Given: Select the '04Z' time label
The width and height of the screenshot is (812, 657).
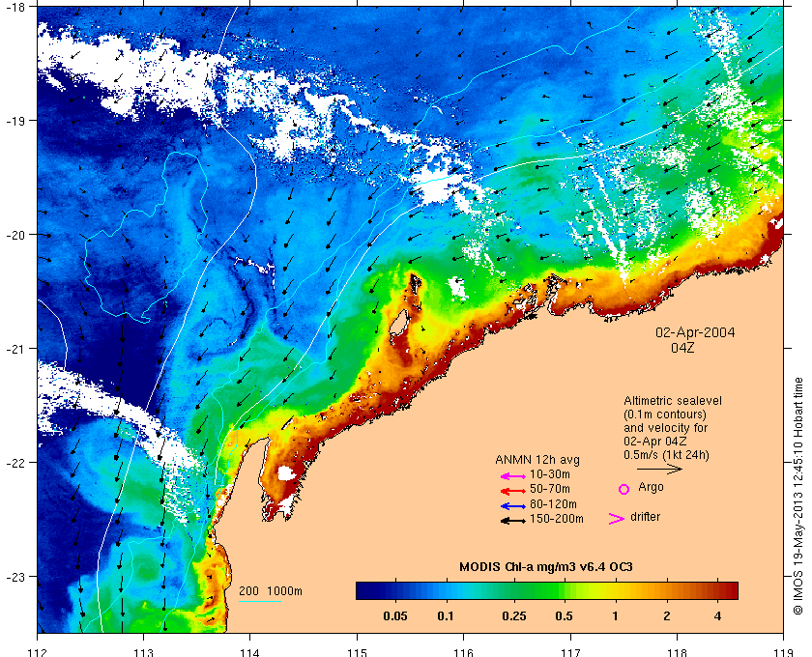Looking at the screenshot, I should [682, 348].
